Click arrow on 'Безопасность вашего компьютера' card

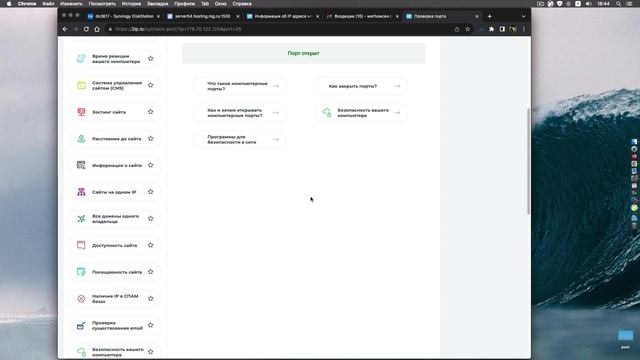click(397, 113)
